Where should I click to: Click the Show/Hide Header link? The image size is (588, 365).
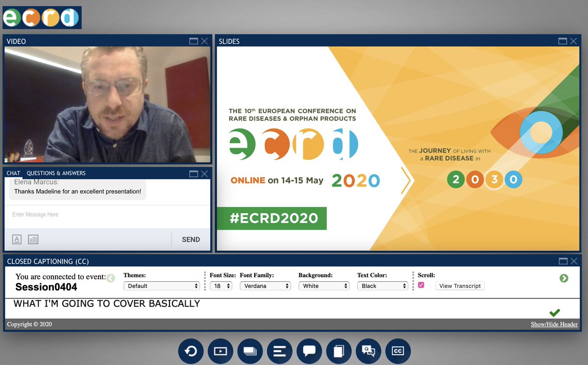click(554, 324)
